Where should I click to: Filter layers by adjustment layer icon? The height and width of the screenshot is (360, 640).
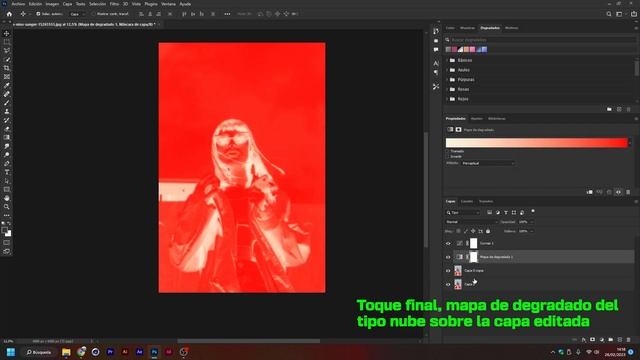click(x=498, y=213)
